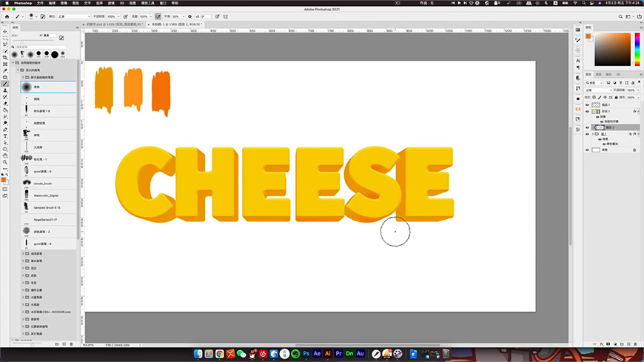Switch to the 通道 panel tab
Viewport: 644px width, 362px height.
[x=599, y=75]
